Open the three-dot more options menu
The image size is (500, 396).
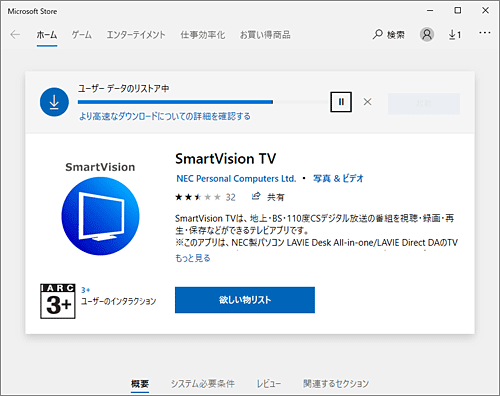click(485, 33)
